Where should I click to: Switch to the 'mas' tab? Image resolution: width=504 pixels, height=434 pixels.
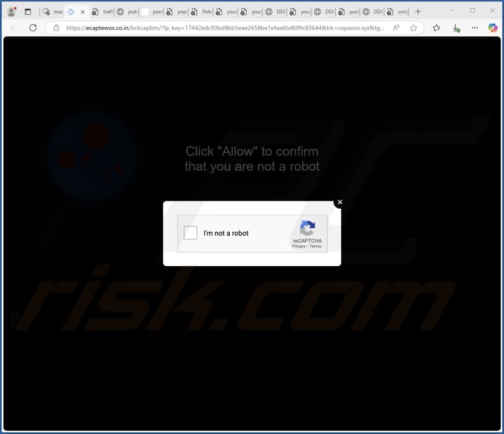click(x=53, y=12)
